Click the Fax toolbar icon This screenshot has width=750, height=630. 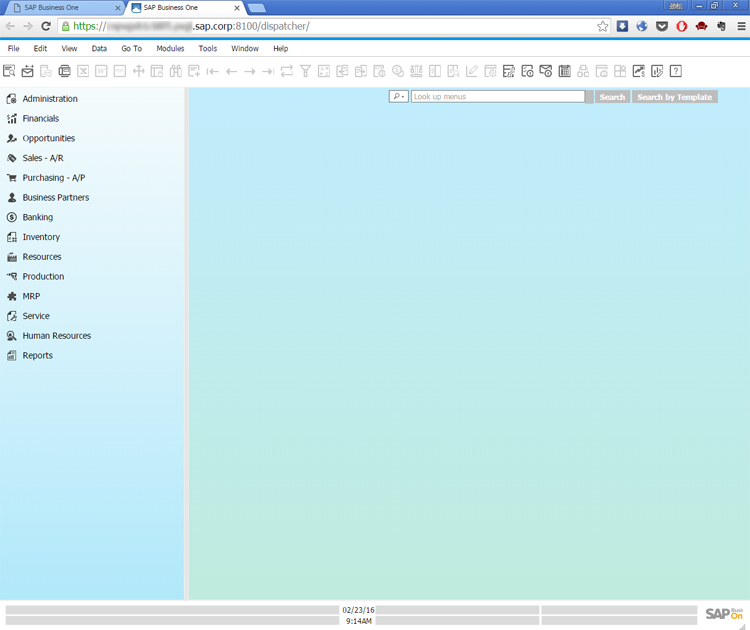coord(65,71)
